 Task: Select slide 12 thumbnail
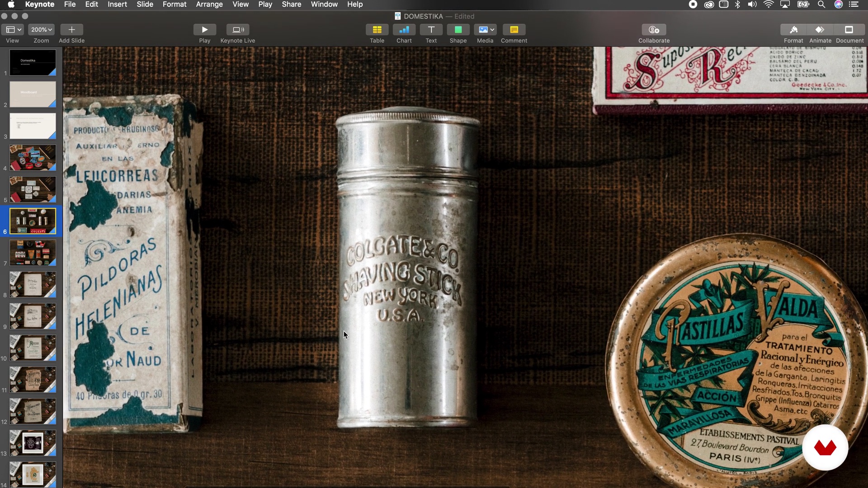click(33, 411)
